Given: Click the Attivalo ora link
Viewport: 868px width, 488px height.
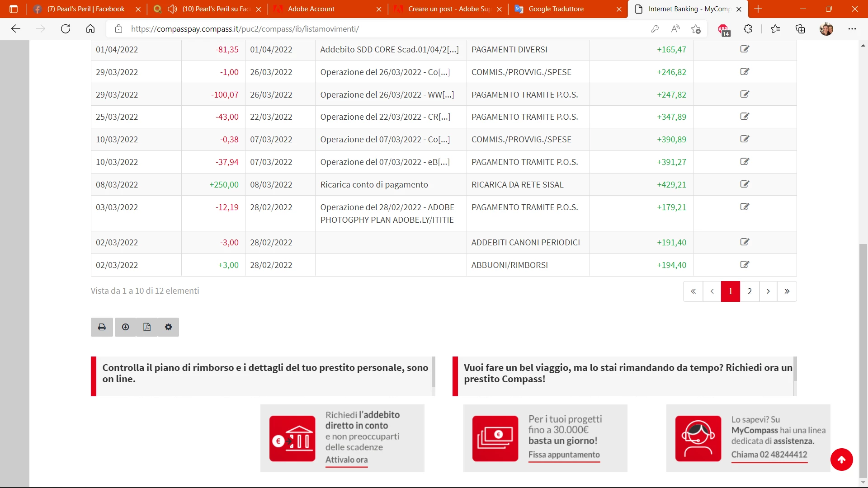Looking at the screenshot, I should (346, 460).
